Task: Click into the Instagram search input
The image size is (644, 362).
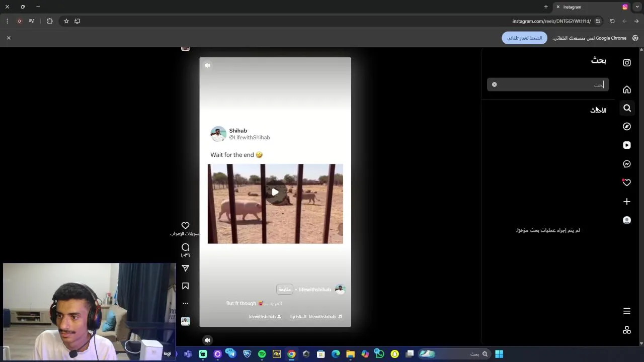Action: click(x=548, y=84)
